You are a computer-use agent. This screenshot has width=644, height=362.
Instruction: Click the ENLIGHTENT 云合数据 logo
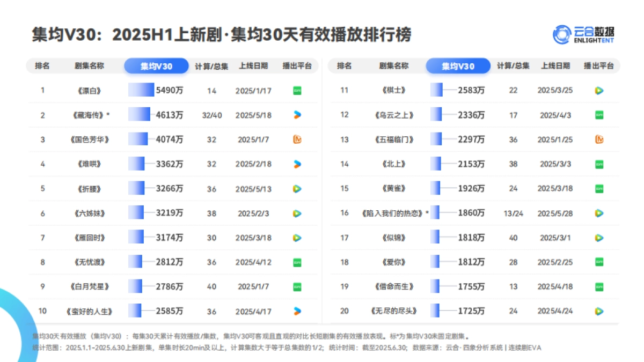tap(583, 33)
